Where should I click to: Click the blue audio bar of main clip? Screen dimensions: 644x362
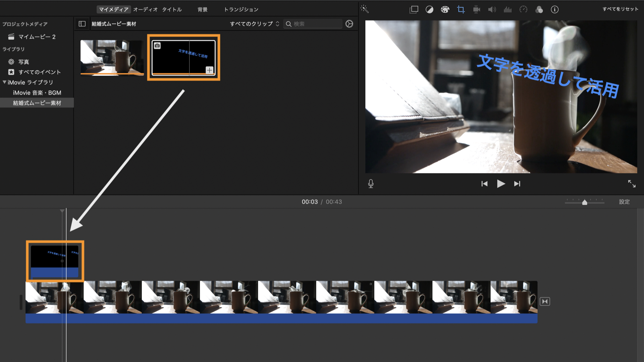tap(281, 318)
